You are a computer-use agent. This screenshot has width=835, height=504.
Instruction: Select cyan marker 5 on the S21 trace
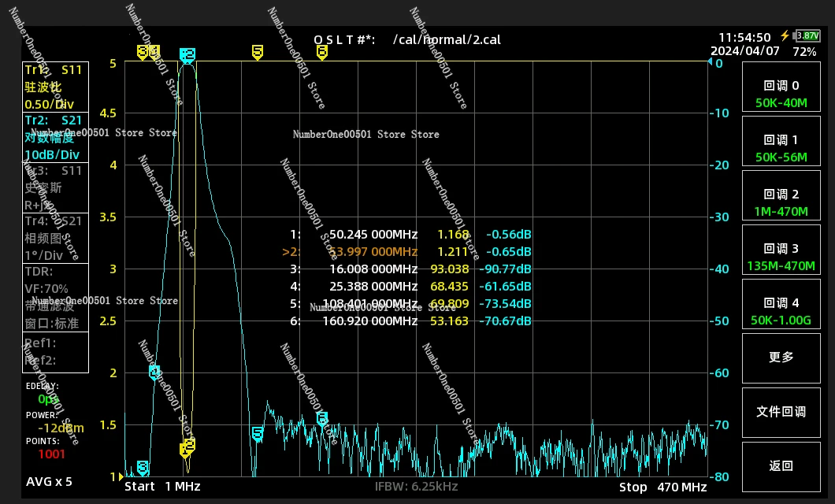coord(258,434)
